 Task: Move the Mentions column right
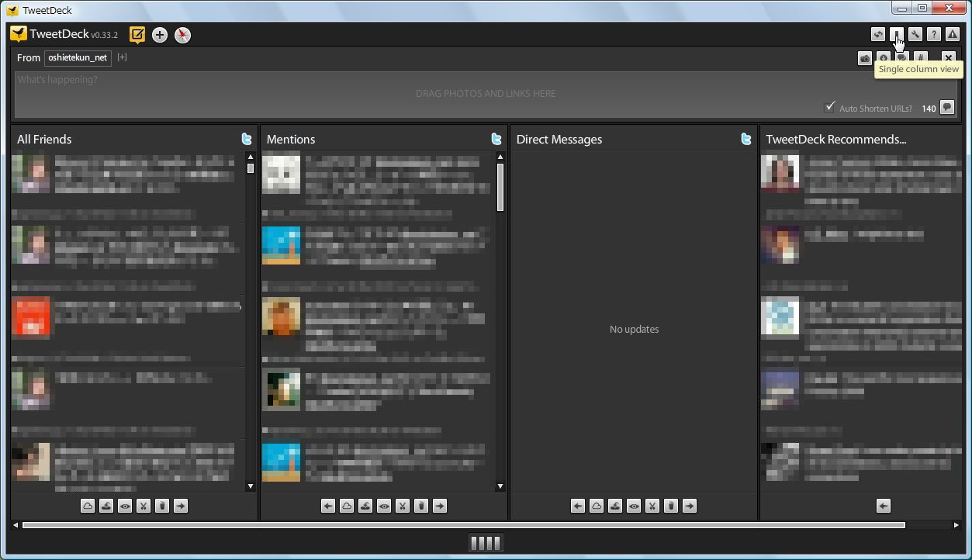(x=440, y=506)
